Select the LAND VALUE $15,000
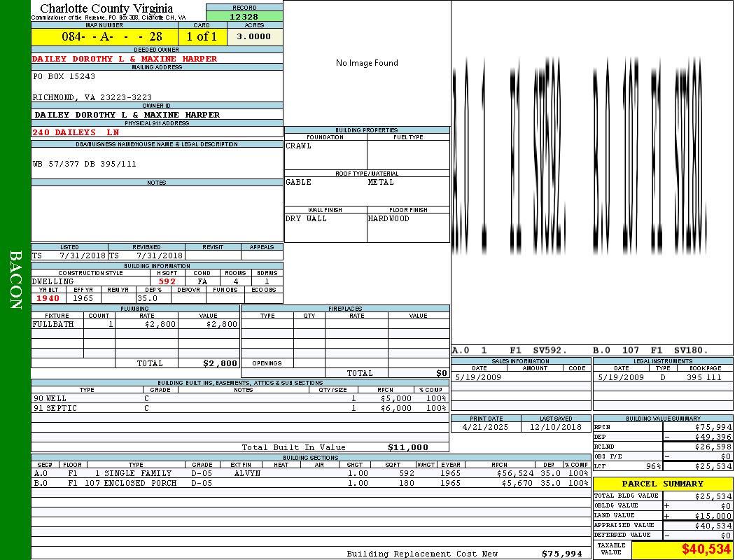This screenshot has height=560, width=735. (713, 516)
